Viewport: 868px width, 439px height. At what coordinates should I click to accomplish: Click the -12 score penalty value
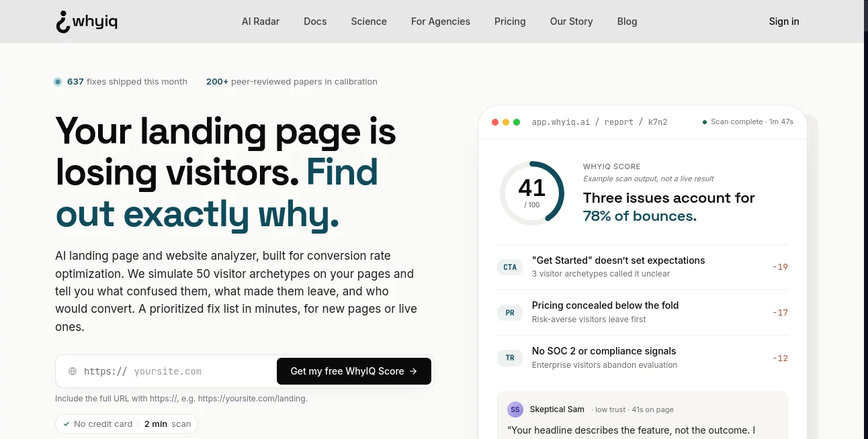pyautogui.click(x=780, y=358)
